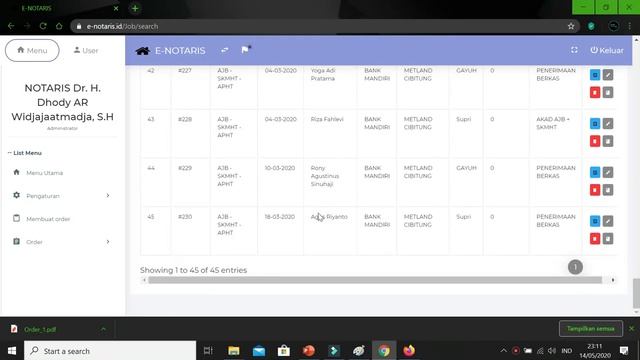
Task: Click the blue view icon in row #227
Action: pos(595,75)
